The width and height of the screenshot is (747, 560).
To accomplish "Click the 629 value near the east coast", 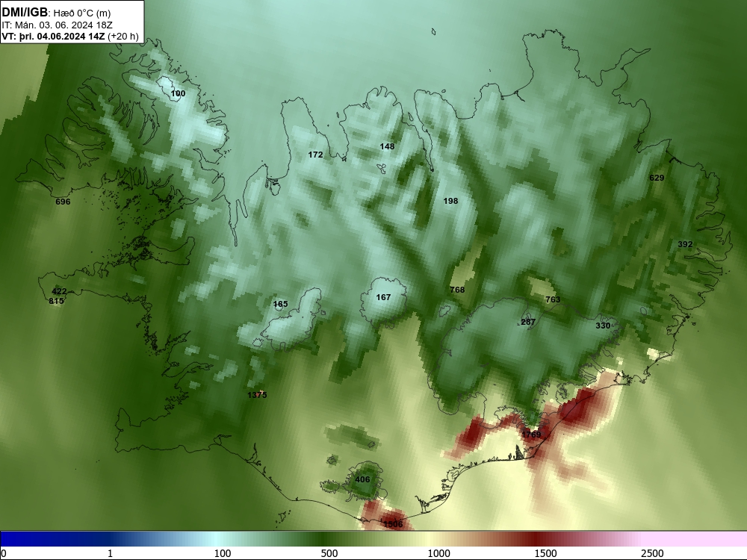I will pyautogui.click(x=657, y=178).
